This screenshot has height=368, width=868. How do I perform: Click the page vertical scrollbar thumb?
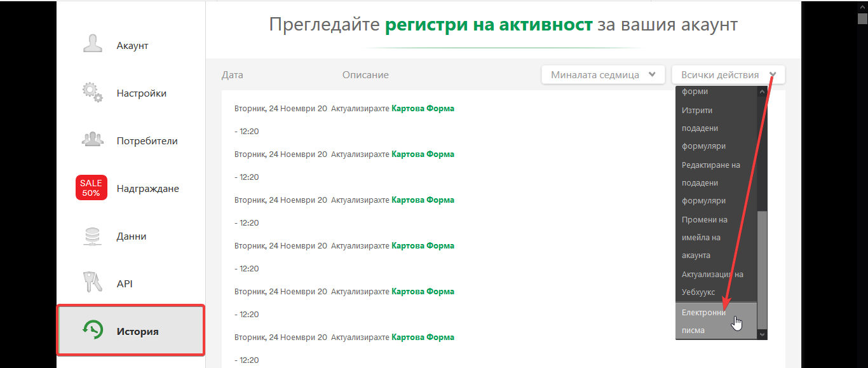coord(862,18)
